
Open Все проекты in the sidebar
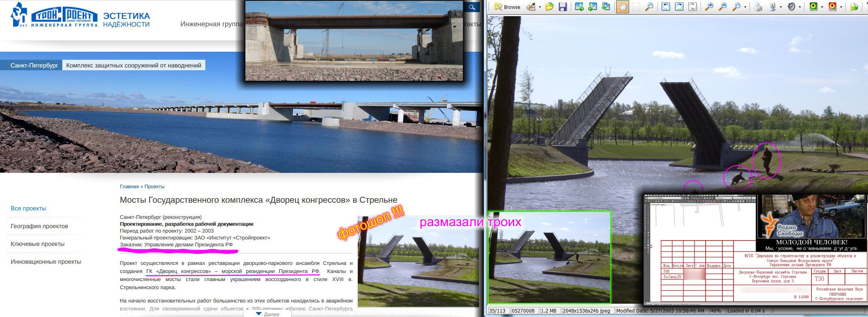(28, 208)
